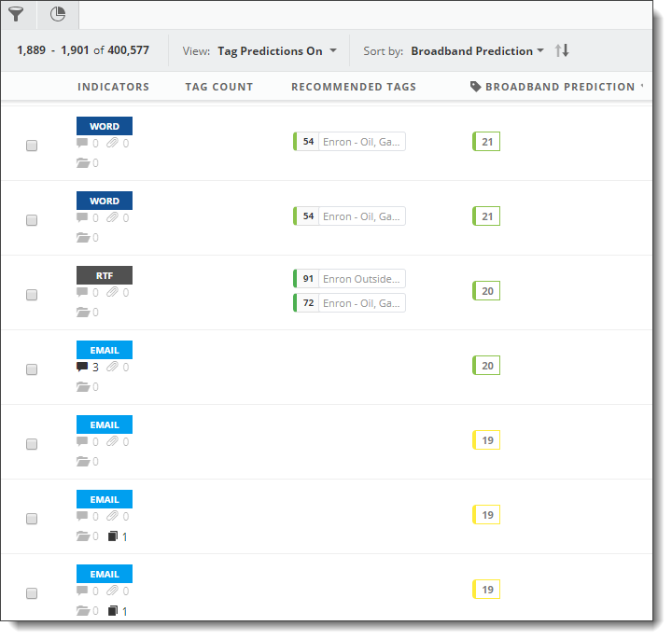
Task: Click the RTF file type badge
Action: [105, 275]
